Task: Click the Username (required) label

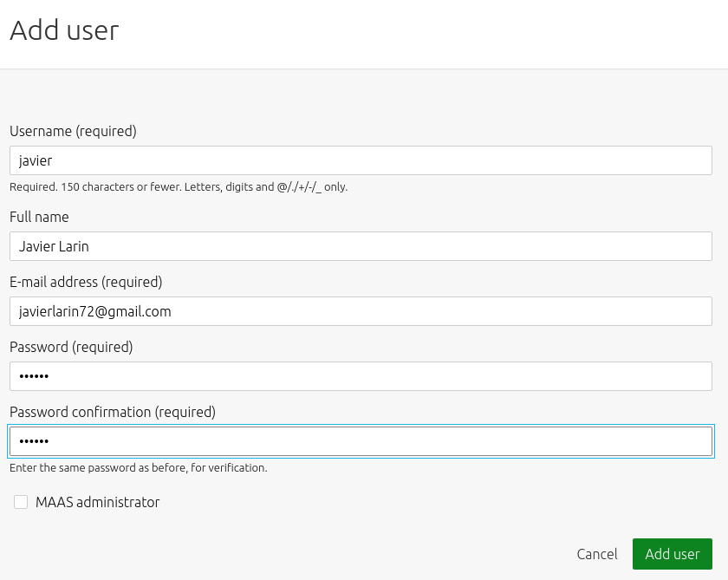Action: pos(73,132)
